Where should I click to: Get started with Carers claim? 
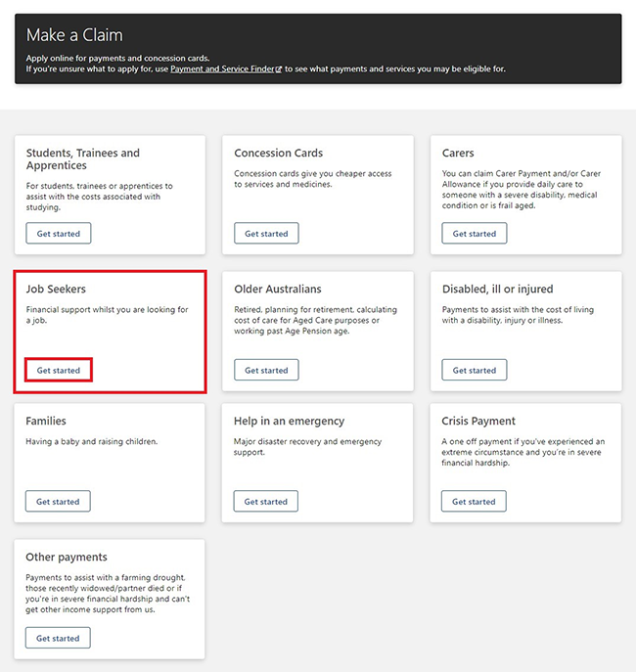[x=474, y=233]
